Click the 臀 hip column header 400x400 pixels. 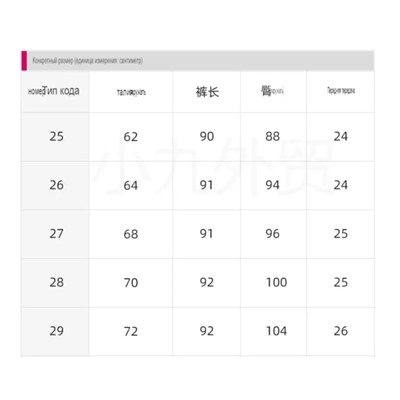pos(273,92)
